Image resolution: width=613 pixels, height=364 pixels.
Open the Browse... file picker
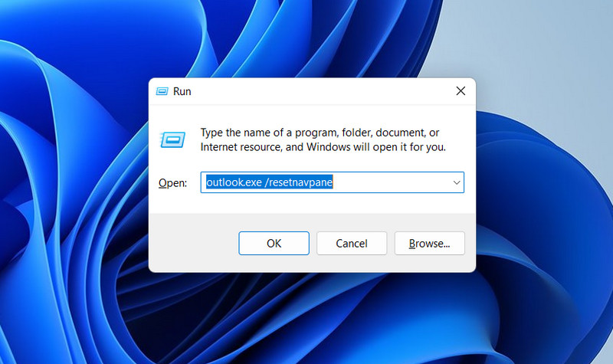coord(429,243)
